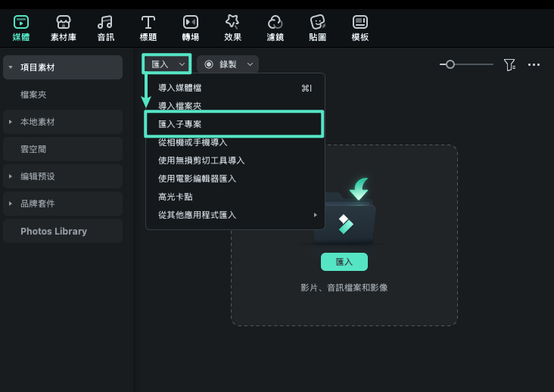Expand the 品牌套件 section arrow
The image size is (554, 392).
pyautogui.click(x=11, y=204)
